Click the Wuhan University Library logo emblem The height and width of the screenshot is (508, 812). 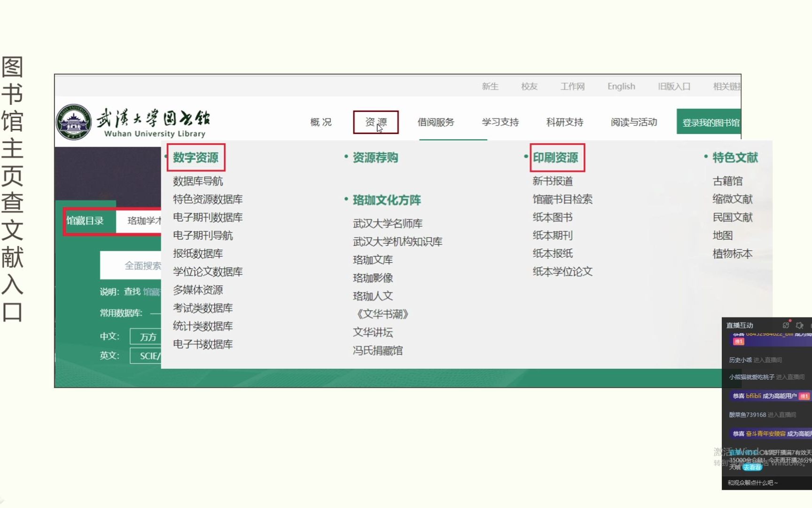74,122
